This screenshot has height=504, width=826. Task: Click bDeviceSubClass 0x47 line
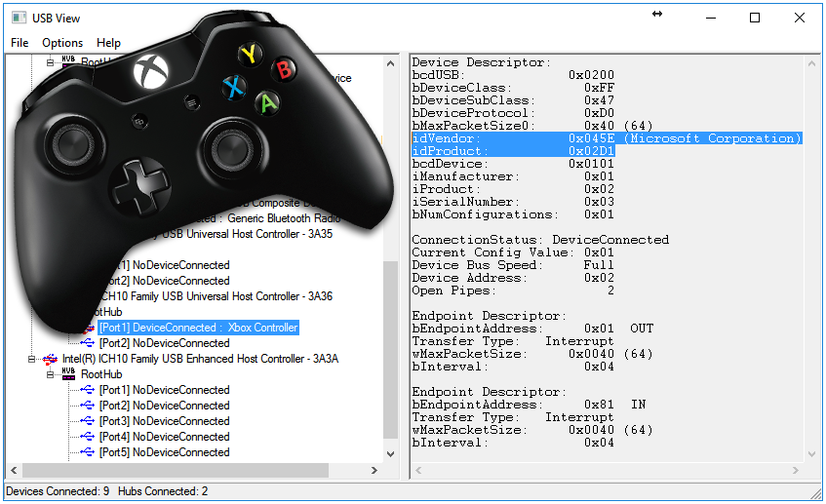(x=513, y=100)
